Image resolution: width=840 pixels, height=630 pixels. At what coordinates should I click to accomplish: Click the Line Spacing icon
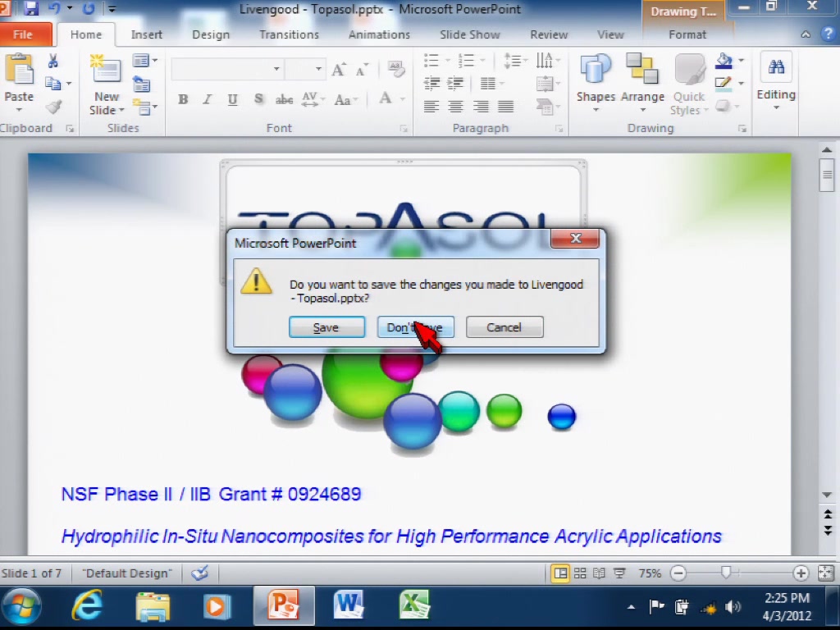(x=513, y=60)
